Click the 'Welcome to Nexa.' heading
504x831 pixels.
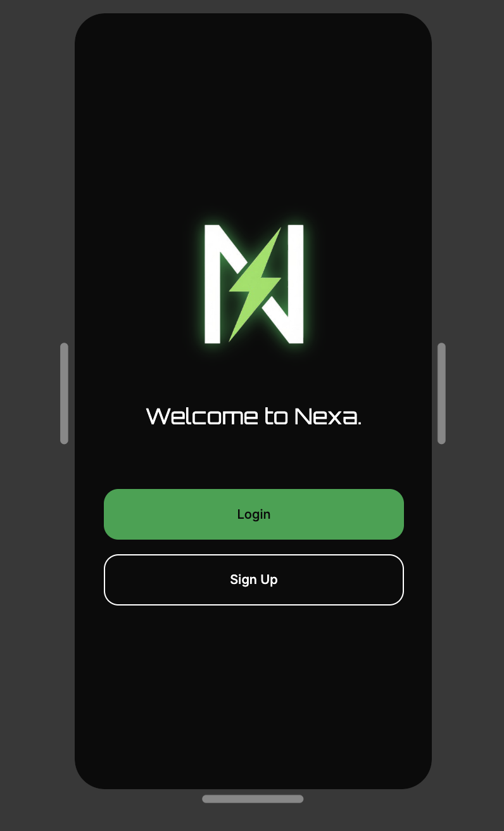coord(254,416)
